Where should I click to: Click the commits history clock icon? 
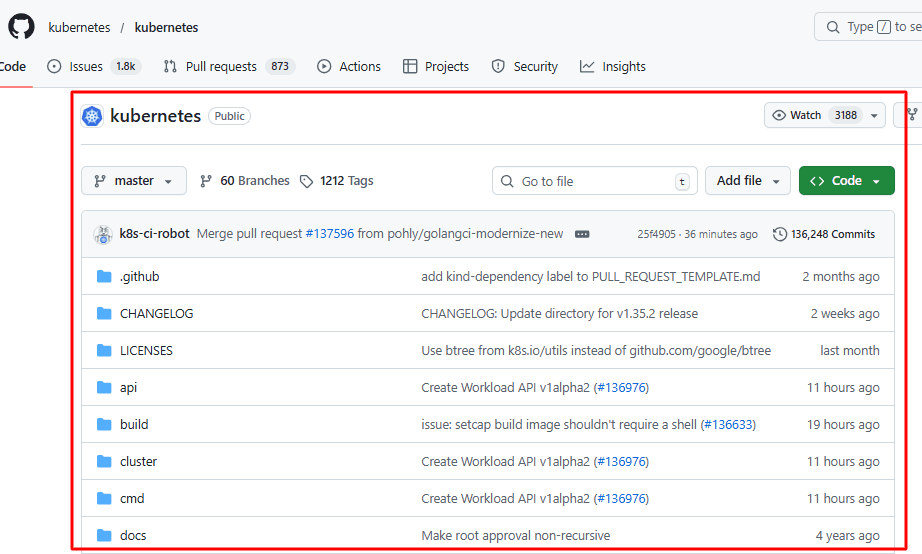[x=780, y=234]
